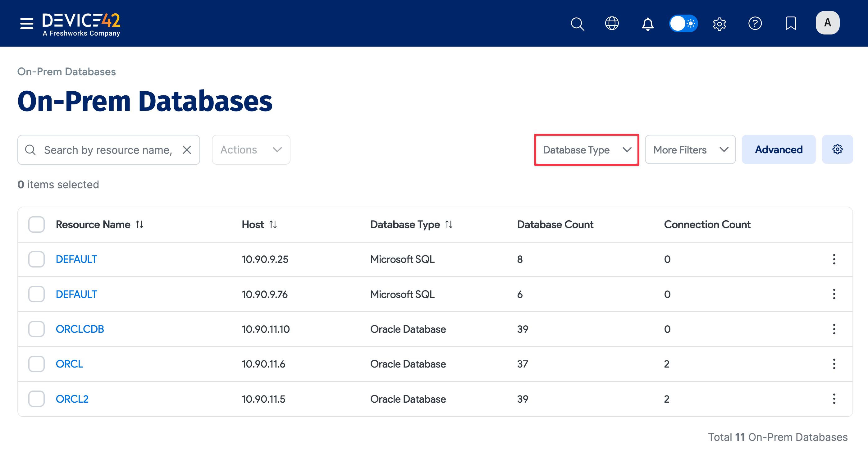Open the globe language icon

point(612,24)
